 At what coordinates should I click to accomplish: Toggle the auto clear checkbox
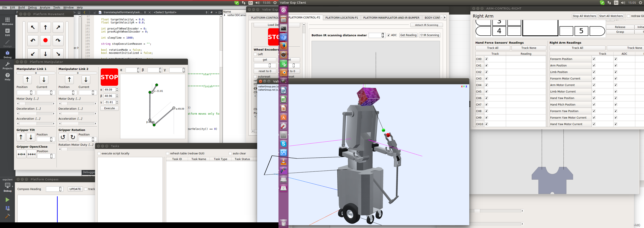230,154
